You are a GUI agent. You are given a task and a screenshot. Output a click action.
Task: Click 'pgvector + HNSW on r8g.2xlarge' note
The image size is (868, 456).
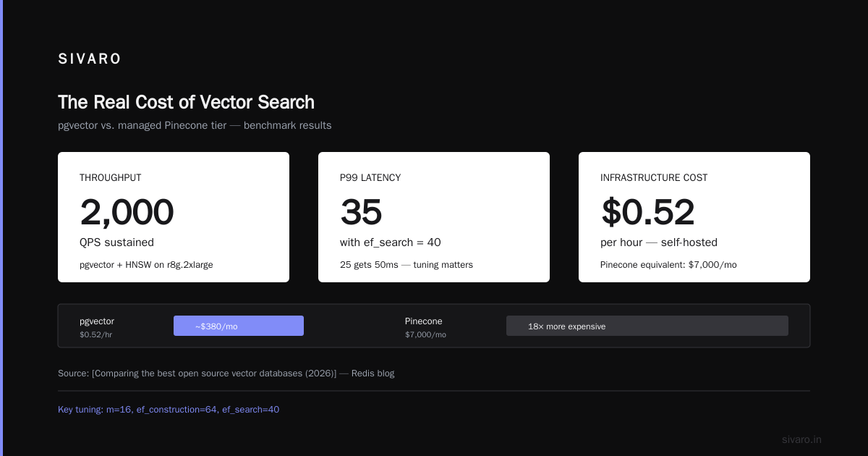tap(146, 265)
